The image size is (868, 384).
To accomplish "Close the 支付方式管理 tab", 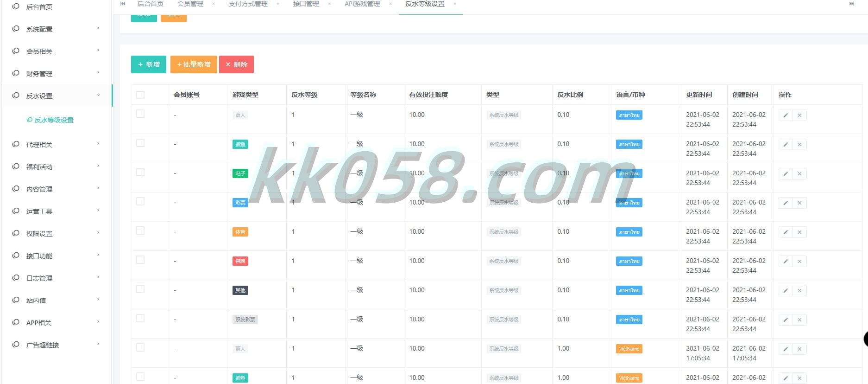I will (x=278, y=4).
